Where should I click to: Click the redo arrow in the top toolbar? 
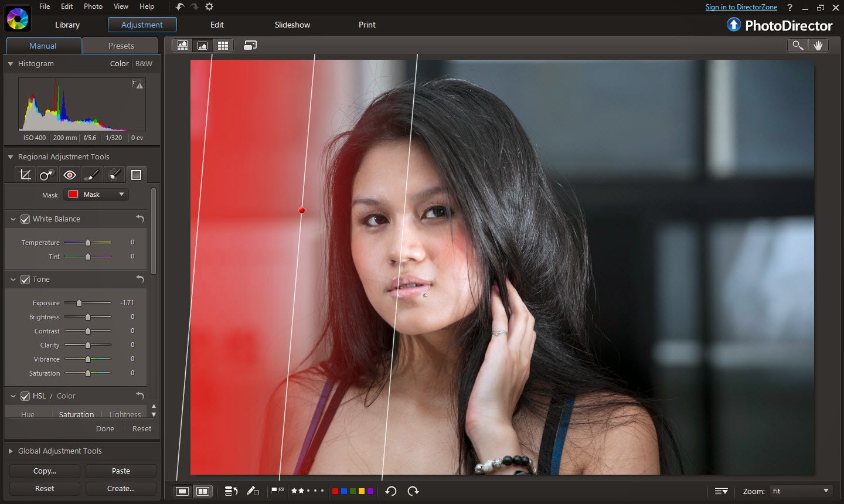point(195,6)
